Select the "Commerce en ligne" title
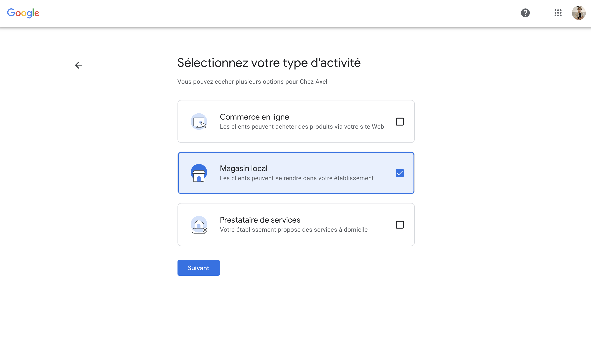Viewport: 591px width, 364px height. click(254, 117)
